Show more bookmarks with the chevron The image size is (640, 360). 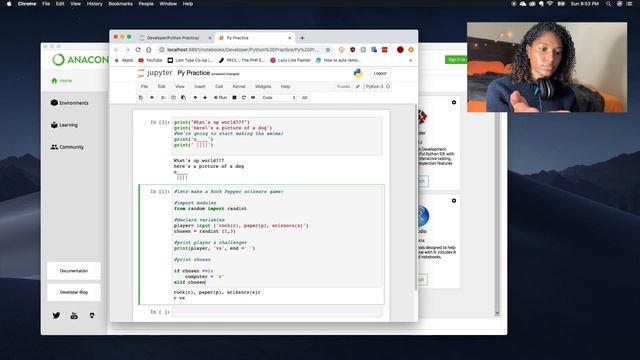point(411,60)
